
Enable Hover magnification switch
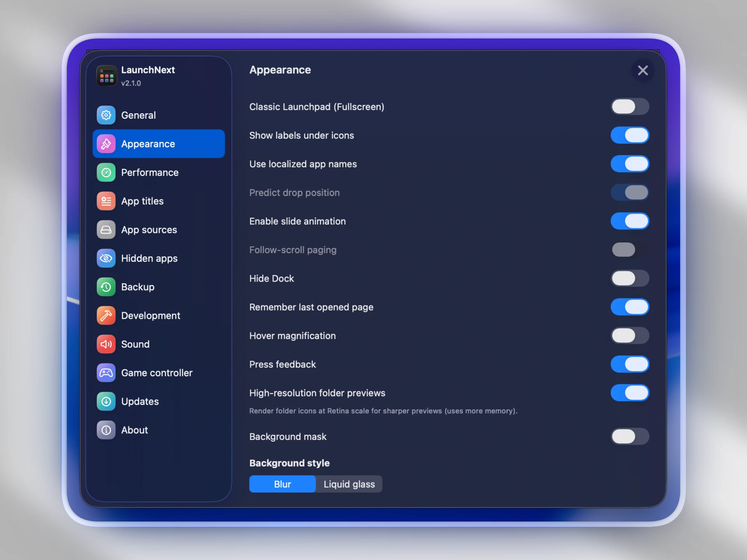[x=630, y=336]
